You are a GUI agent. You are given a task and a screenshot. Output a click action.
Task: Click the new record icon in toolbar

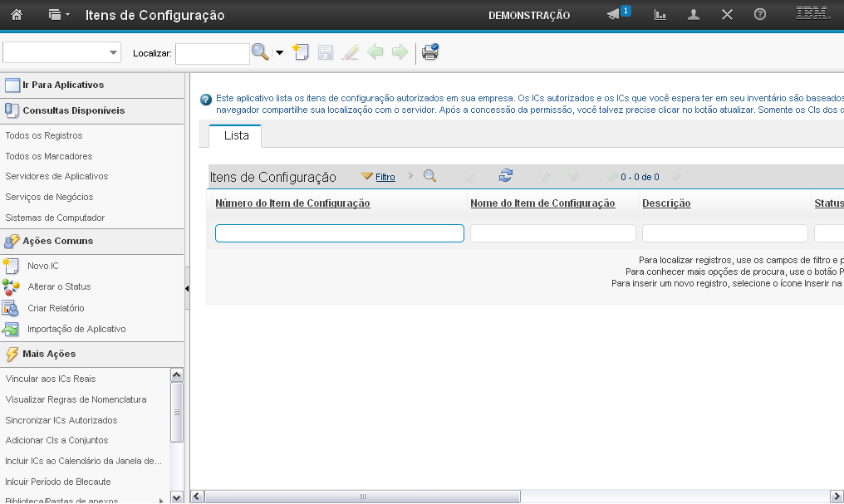[x=301, y=52]
